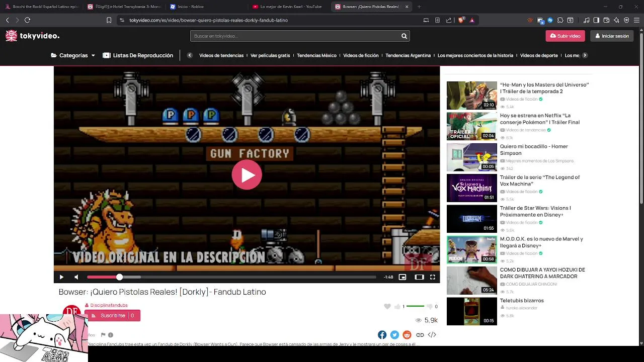Click the Brave Shields lion icon
The width and height of the screenshot is (644, 362).
pos(461,20)
